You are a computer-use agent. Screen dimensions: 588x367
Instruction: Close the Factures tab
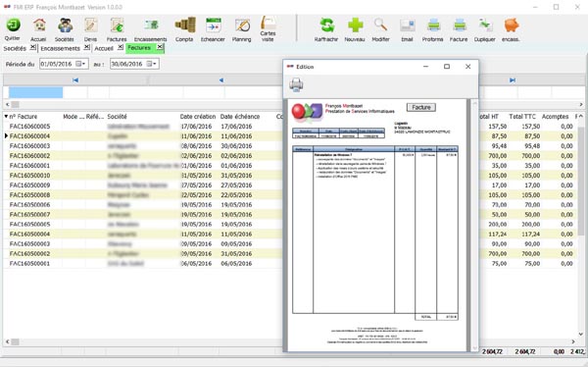point(160,47)
